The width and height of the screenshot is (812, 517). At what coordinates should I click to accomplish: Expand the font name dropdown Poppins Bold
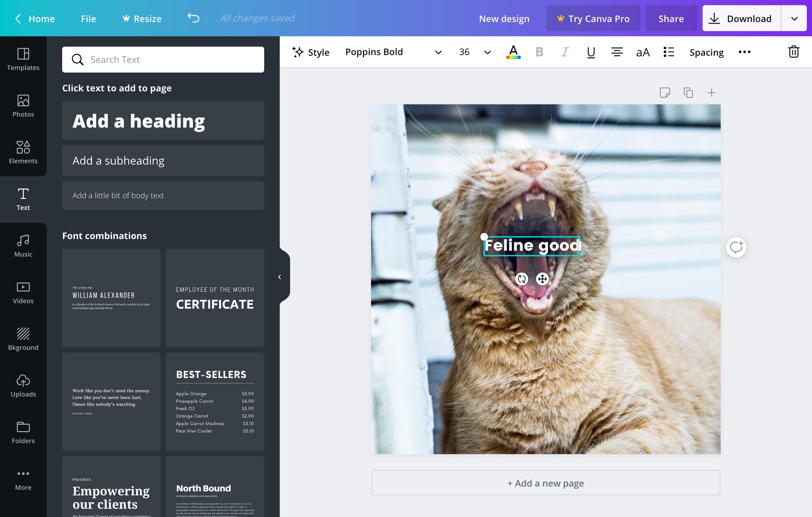438,52
